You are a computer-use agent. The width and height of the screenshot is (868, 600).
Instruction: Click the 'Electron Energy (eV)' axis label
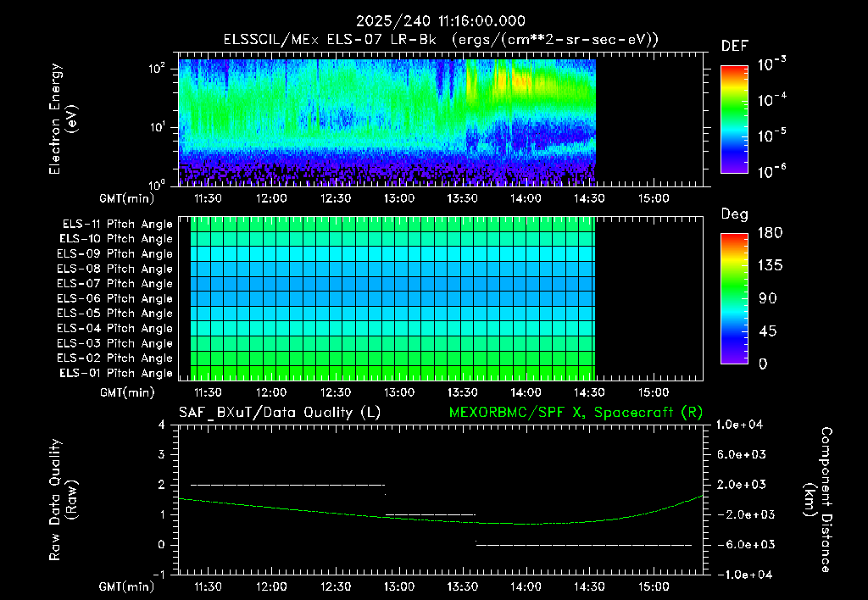63,119
